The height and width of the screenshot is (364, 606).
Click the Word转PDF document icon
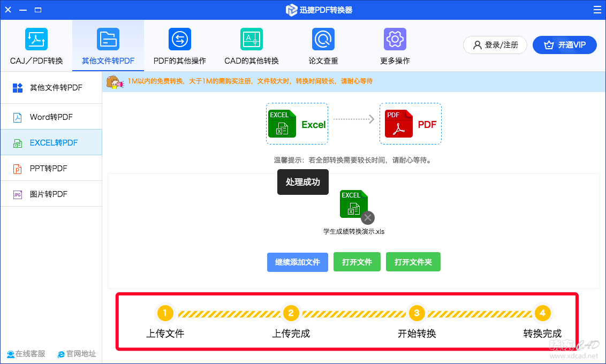pos(17,117)
